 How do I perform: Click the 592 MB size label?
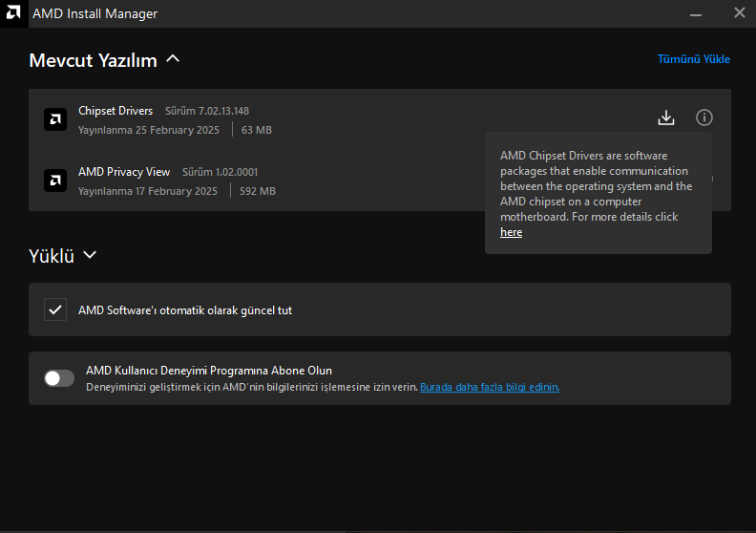pyautogui.click(x=258, y=191)
